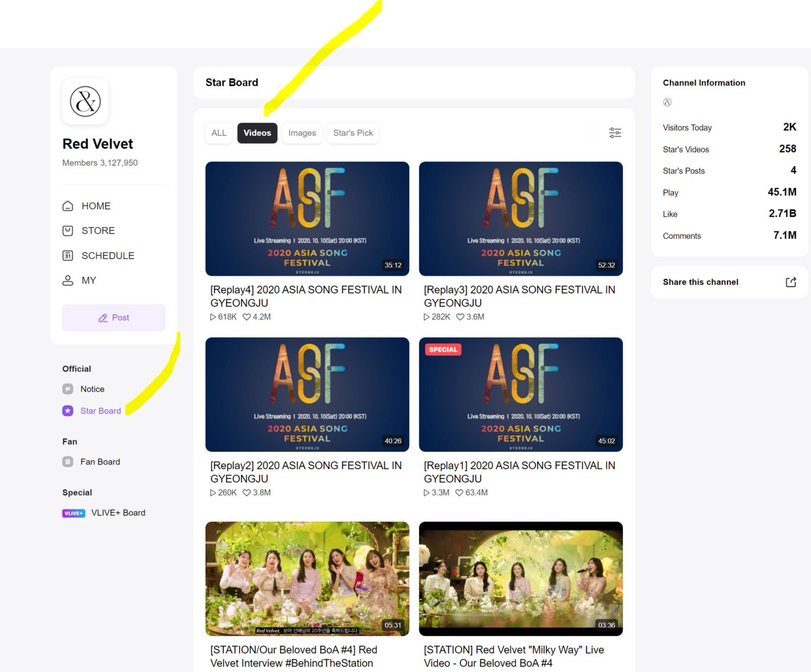Click the Red Velvet "Milky Way" Live Video title
The image size is (811, 672).
[514, 656]
